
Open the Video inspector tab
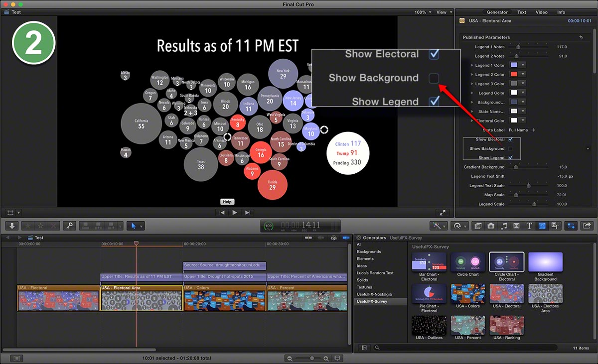[542, 12]
